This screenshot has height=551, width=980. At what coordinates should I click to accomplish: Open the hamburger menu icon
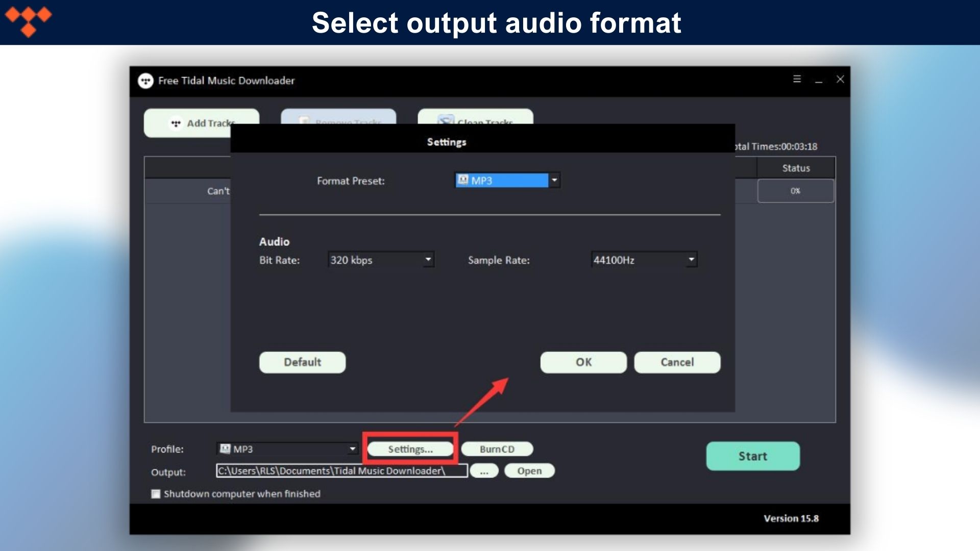797,79
